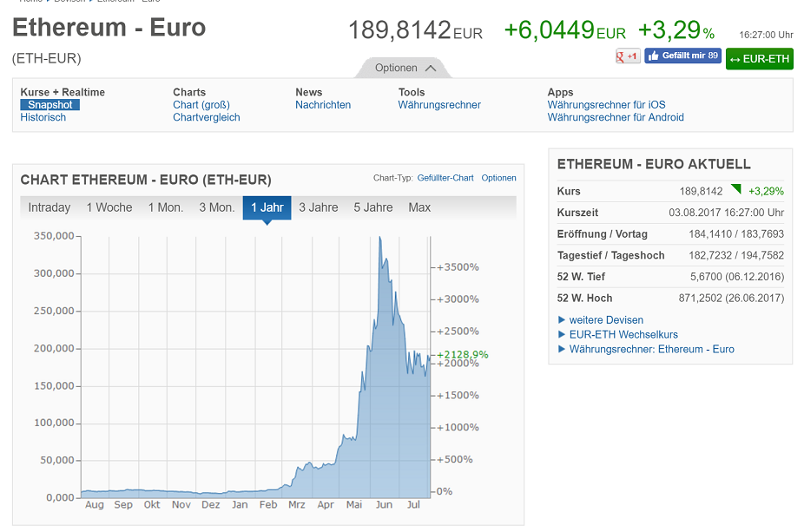Click the +2128,9% chart performance label
The image size is (804, 532).
(463, 354)
